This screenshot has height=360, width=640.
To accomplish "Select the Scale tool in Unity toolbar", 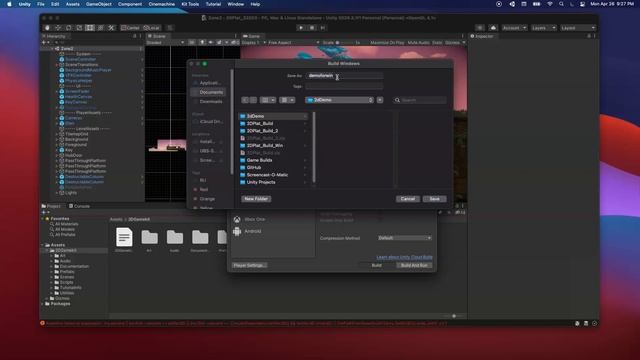I will coord(79,28).
